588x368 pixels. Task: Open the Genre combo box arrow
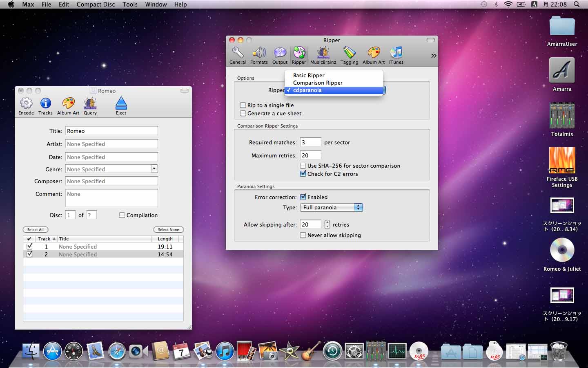tap(154, 168)
